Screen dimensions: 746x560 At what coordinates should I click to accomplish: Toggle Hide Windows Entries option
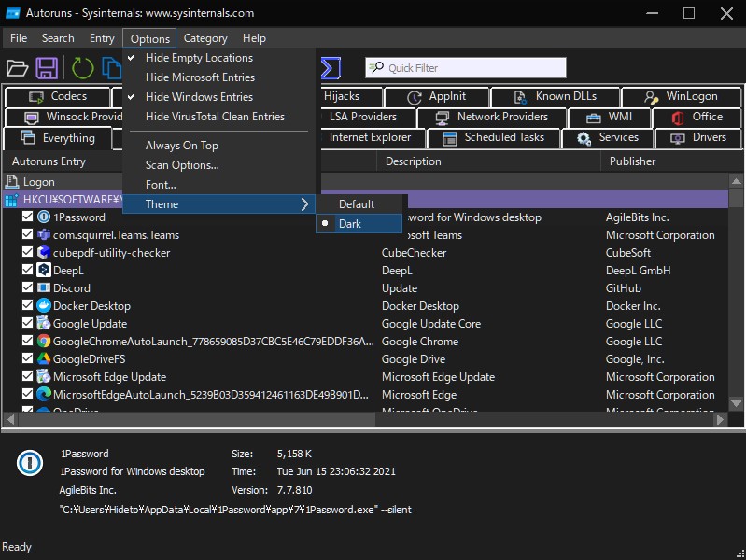click(x=218, y=96)
